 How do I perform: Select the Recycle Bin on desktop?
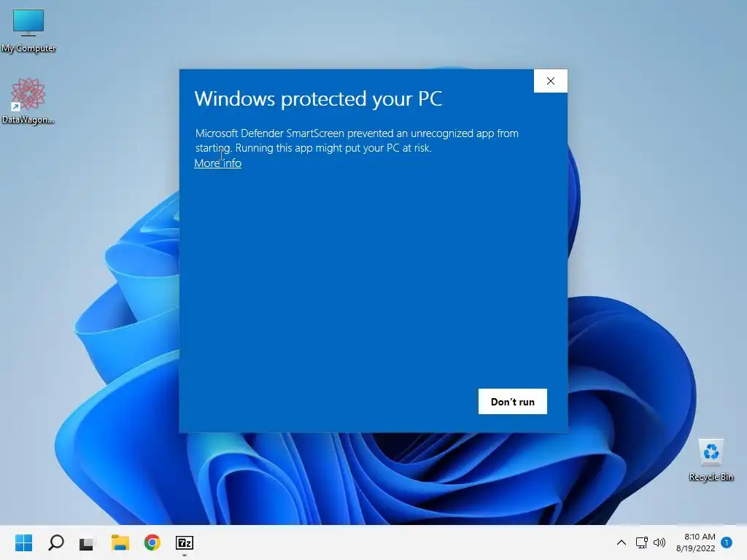[x=711, y=460]
